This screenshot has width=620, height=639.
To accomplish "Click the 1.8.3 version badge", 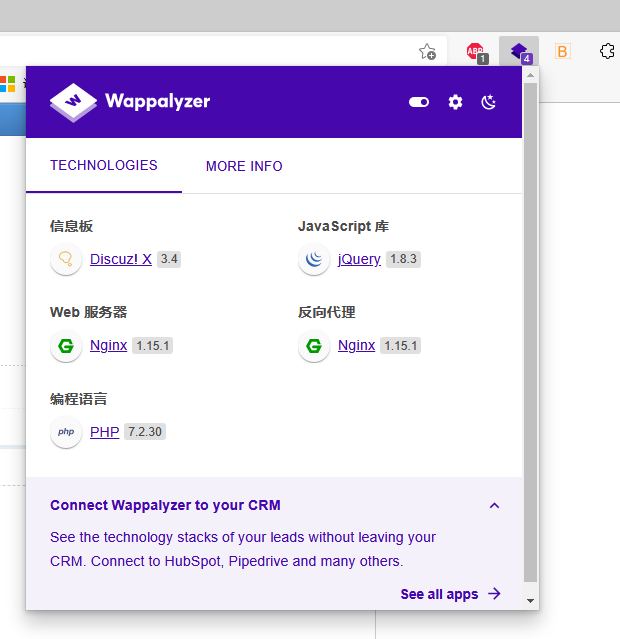I will [x=403, y=259].
